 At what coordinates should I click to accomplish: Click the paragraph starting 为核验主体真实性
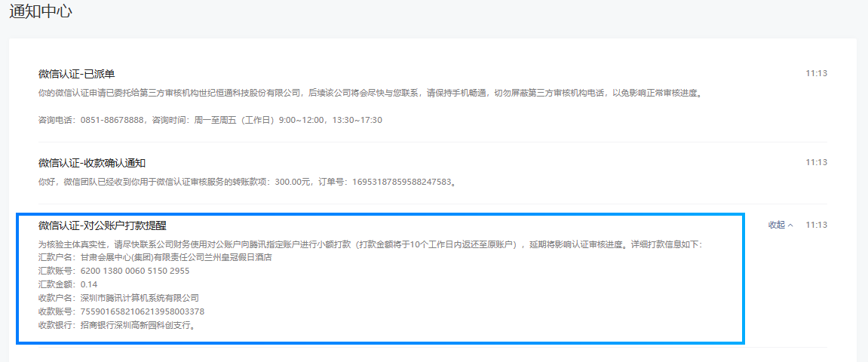click(370, 244)
